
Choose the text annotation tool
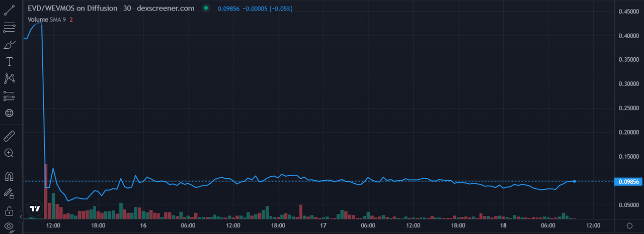click(9, 62)
